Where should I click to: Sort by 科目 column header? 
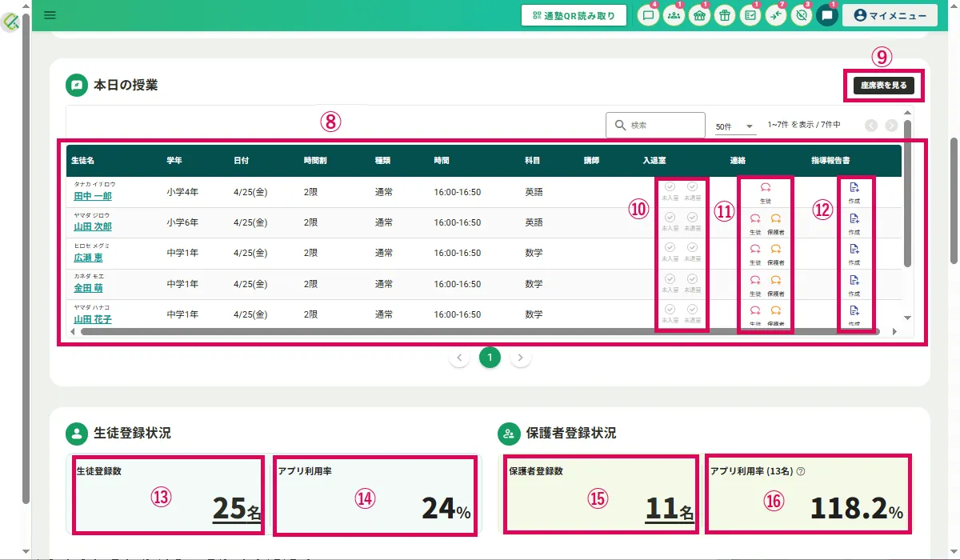(533, 161)
